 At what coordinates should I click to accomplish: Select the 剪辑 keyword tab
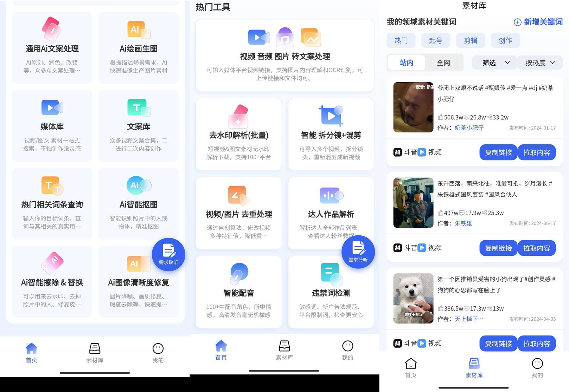(x=470, y=40)
